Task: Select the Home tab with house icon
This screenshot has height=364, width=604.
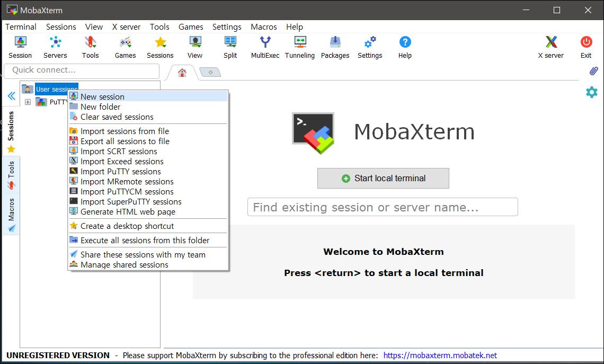Action: [x=182, y=73]
